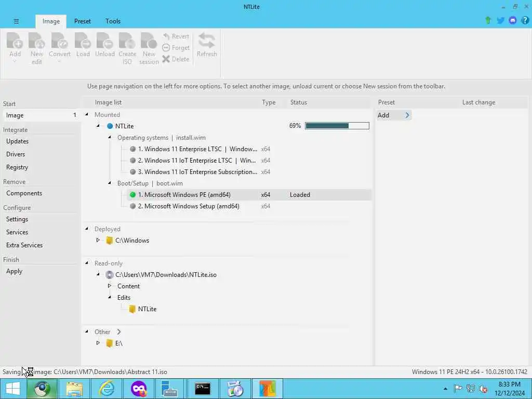The image size is (532, 399).
Task: Select Windows 11 IoT Enterprise LTSC entry
Action: 197,161
